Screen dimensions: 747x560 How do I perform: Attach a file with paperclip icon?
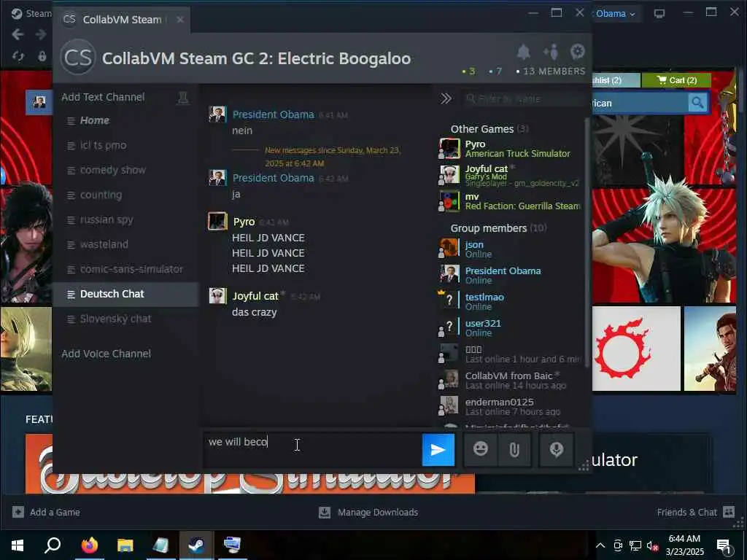514,449
